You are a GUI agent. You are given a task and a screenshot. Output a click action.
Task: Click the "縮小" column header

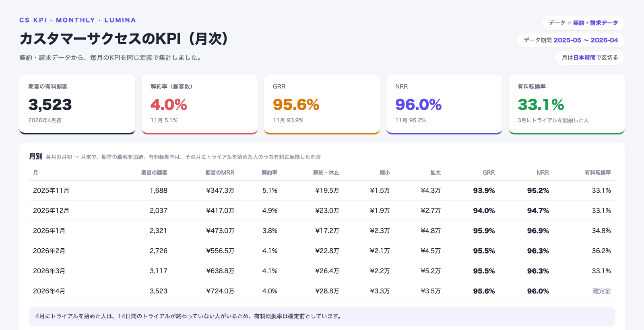[385, 173]
